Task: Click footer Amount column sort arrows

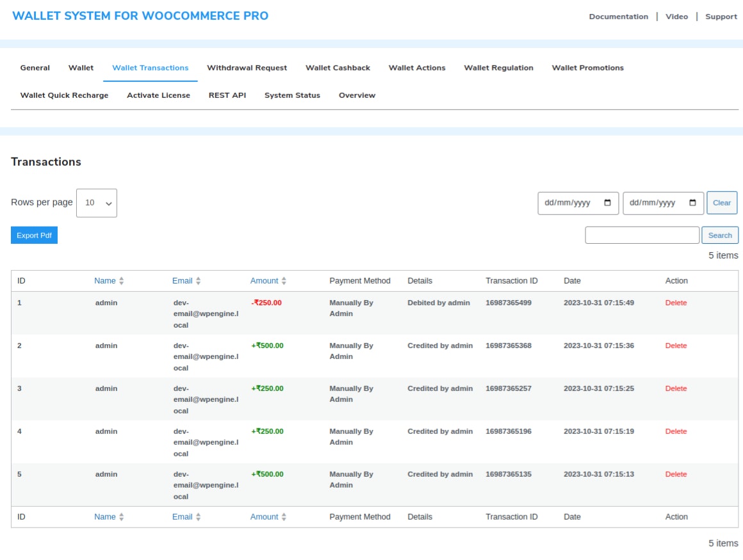Action: click(284, 517)
